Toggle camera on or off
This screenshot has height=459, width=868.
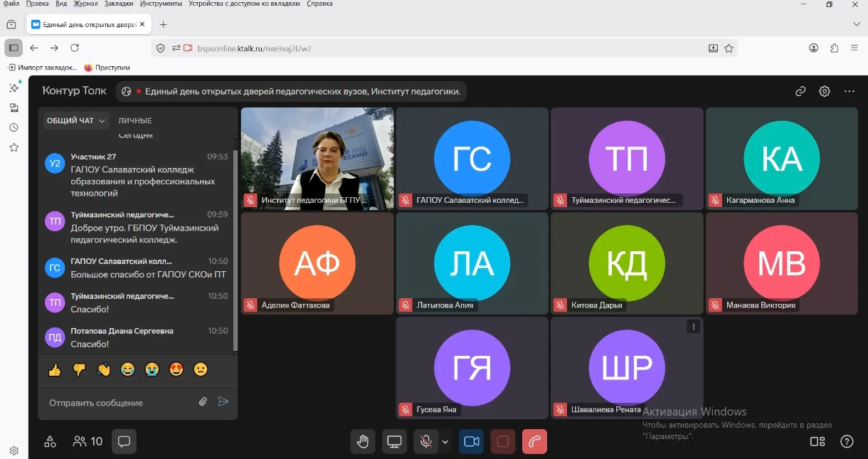(471, 441)
